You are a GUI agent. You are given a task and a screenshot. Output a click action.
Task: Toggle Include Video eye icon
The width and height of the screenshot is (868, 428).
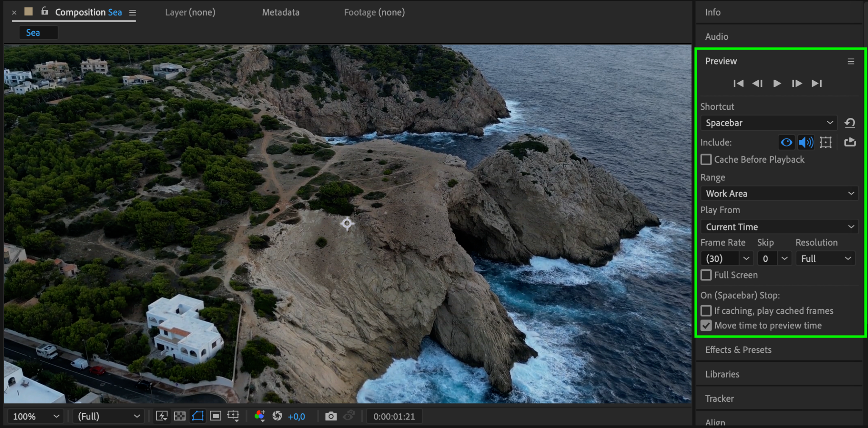pyautogui.click(x=786, y=142)
